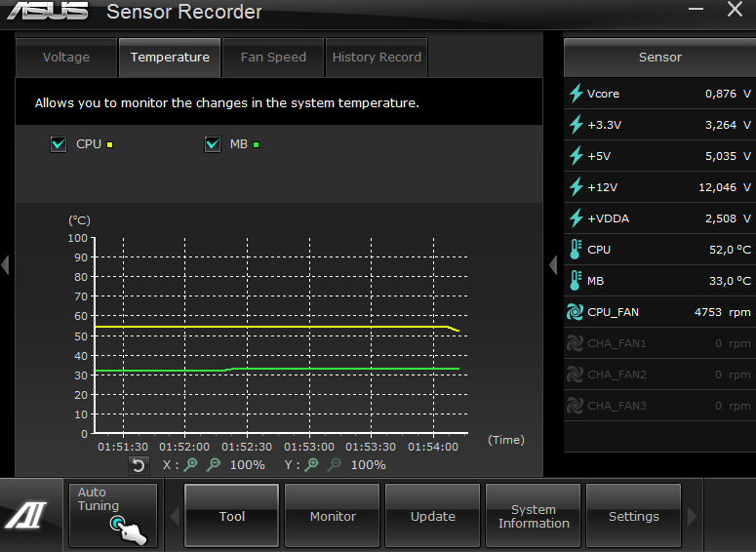
Task: Zoom out on the X axis
Action: (x=213, y=464)
